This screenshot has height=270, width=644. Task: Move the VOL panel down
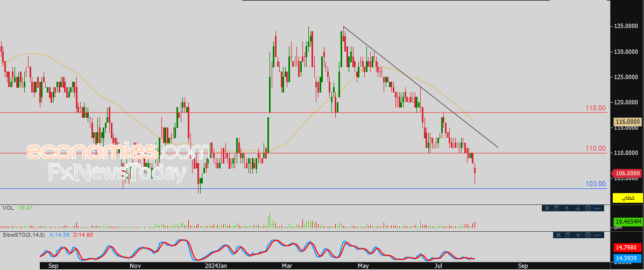click(x=577, y=208)
